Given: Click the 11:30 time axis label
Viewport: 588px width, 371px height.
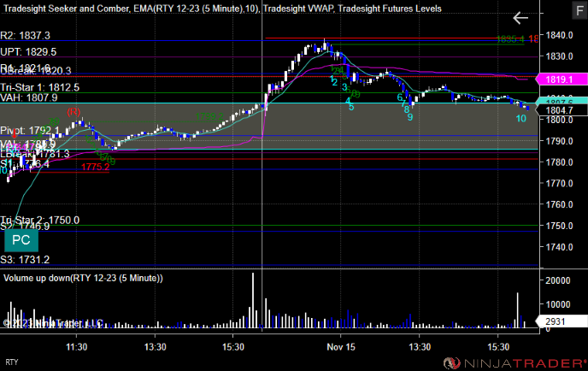Looking at the screenshot, I should pyautogui.click(x=77, y=347).
